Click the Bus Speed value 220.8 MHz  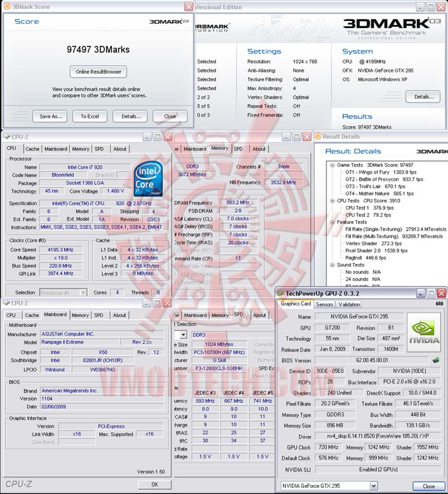(61, 266)
